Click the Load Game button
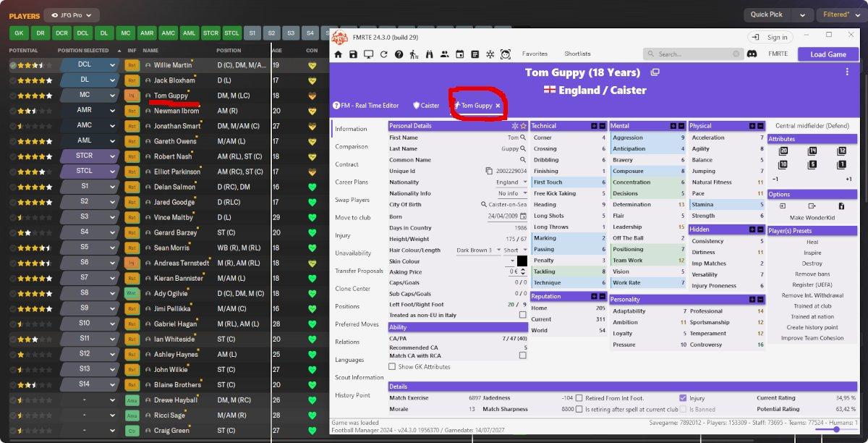 pos(827,53)
